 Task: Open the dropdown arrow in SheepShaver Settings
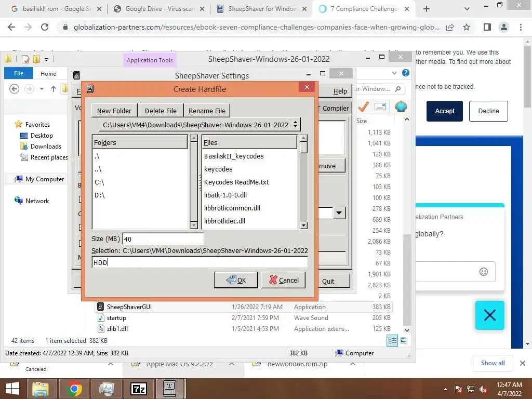click(339, 213)
